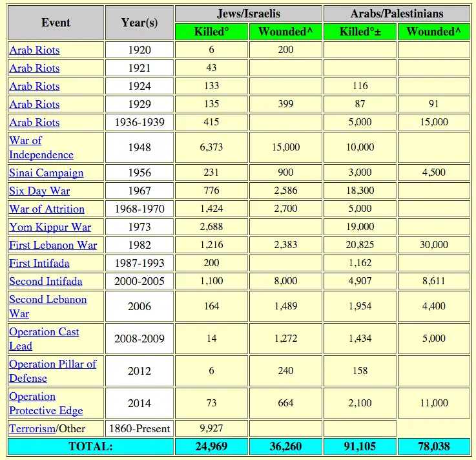Image resolution: width=476 pixels, height=460 pixels.
Task: Click the Arab Riots link for 1936-1939
Action: tap(34, 123)
